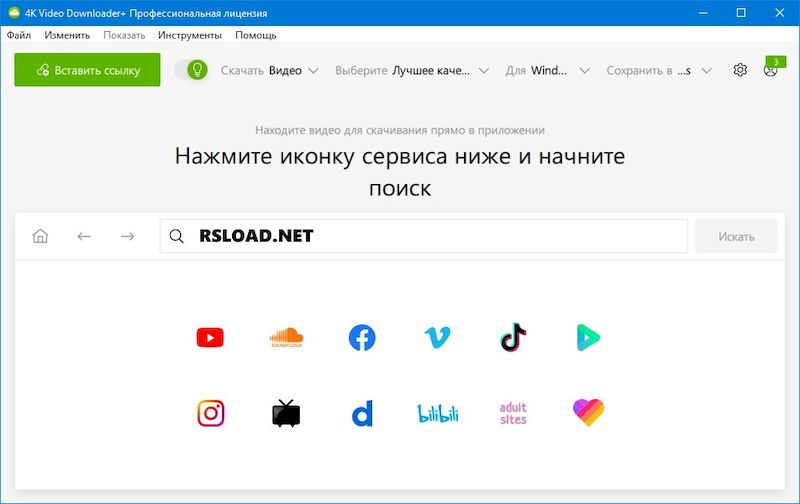Expand the Для Wind... format dropdown
Viewport: 800px width, 504px height.
[x=547, y=70]
